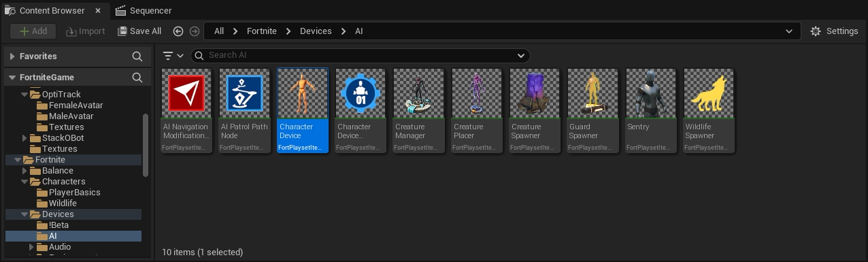Click the search icon in Favorites header
Image resolution: width=868 pixels, height=262 pixels.
point(137,56)
